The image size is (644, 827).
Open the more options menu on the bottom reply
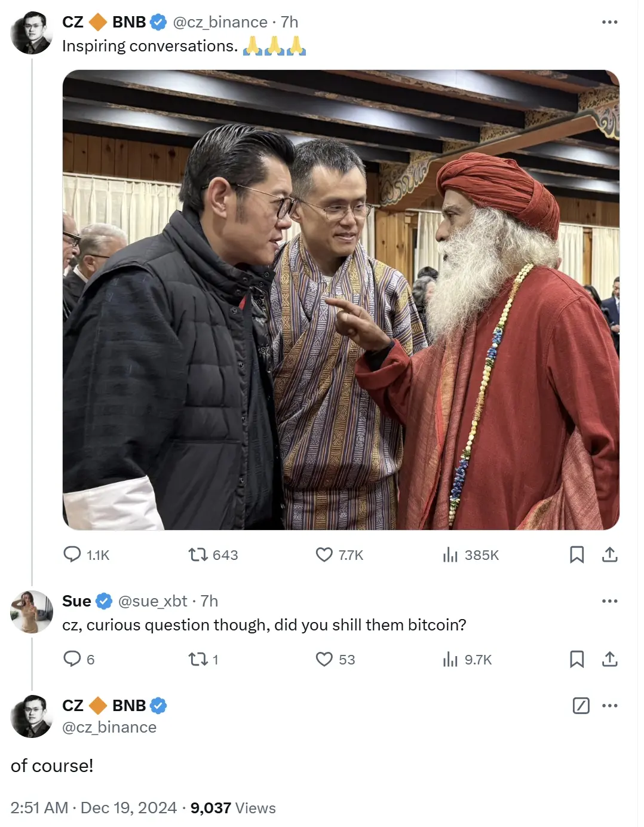click(x=610, y=706)
